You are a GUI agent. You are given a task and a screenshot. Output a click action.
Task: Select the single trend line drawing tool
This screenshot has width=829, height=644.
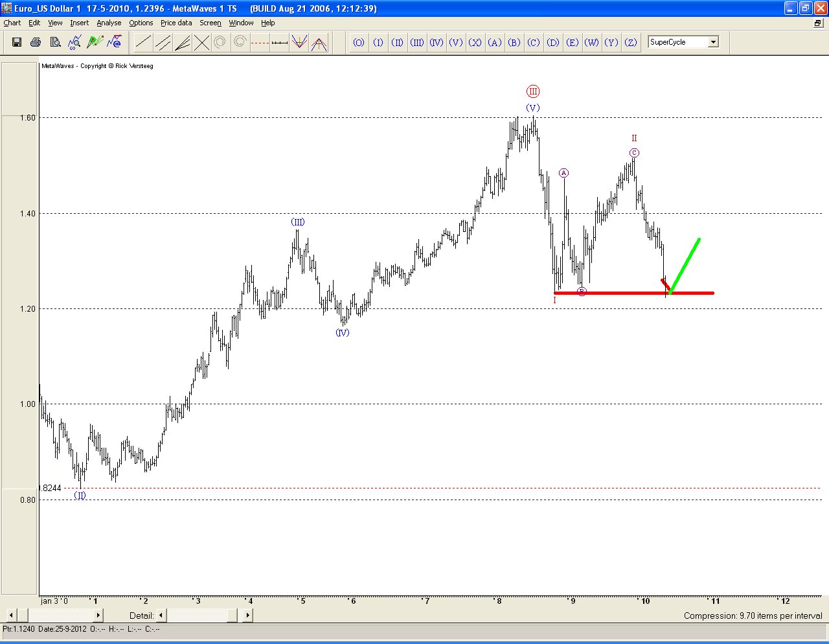pos(143,43)
